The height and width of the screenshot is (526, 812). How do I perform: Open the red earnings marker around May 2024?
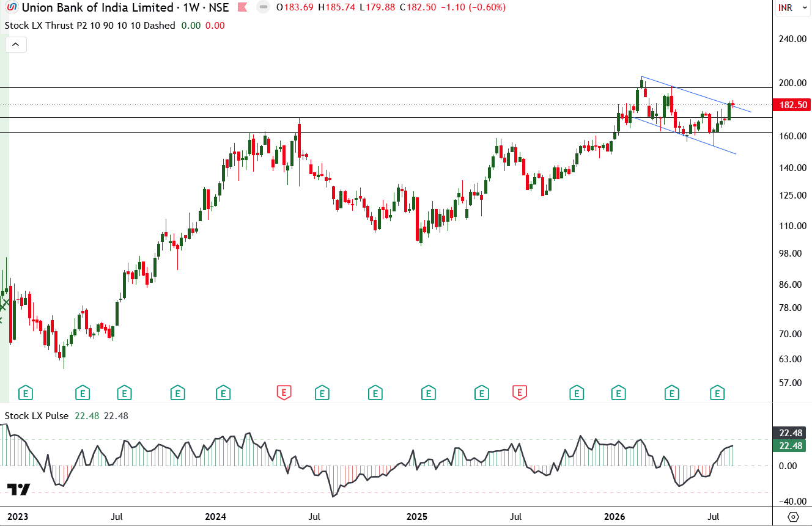pos(284,392)
